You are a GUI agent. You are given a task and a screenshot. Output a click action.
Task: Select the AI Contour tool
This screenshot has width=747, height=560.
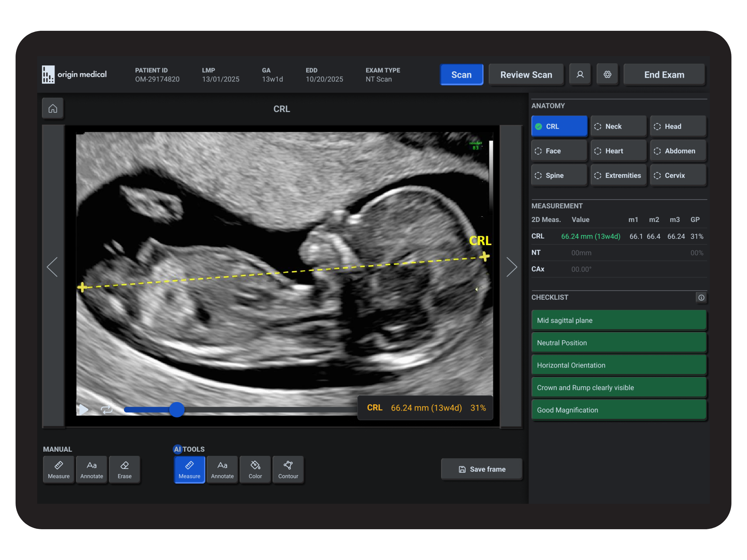click(288, 469)
